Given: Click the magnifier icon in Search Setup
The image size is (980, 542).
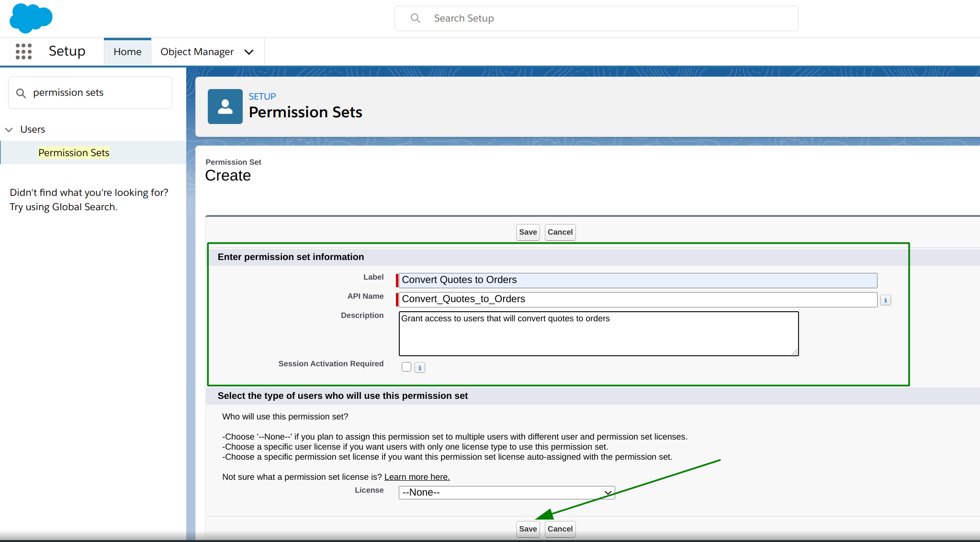Looking at the screenshot, I should tap(416, 18).
